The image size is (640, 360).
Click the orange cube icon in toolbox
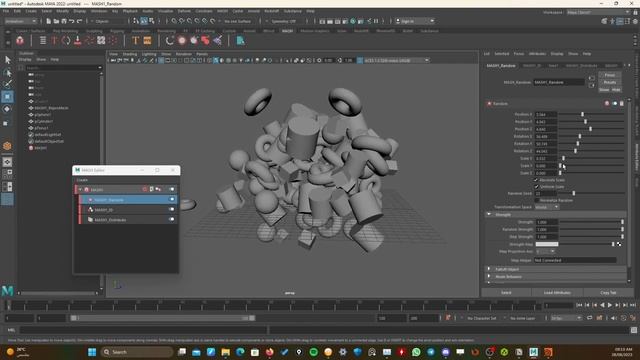pos(7,146)
